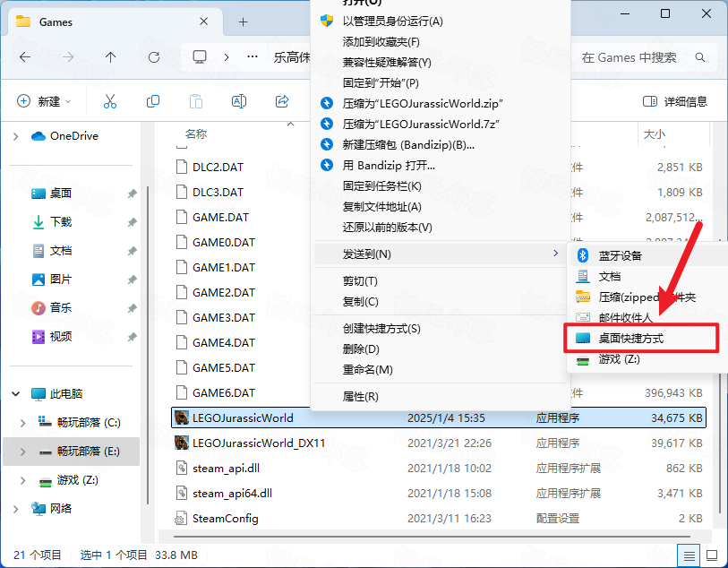Select the GAME.DAT file
This screenshot has height=568, width=728.
point(220,218)
